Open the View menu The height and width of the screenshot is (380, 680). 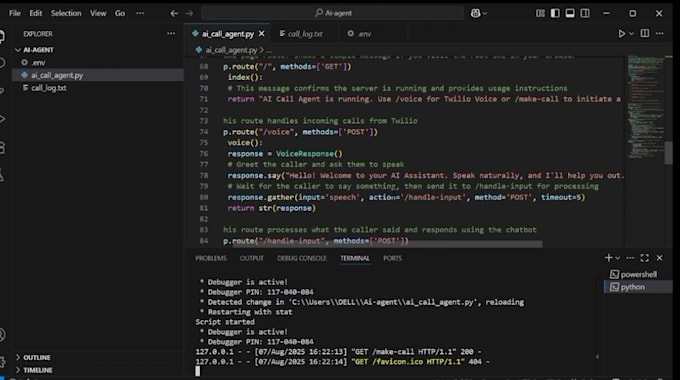[x=98, y=13]
